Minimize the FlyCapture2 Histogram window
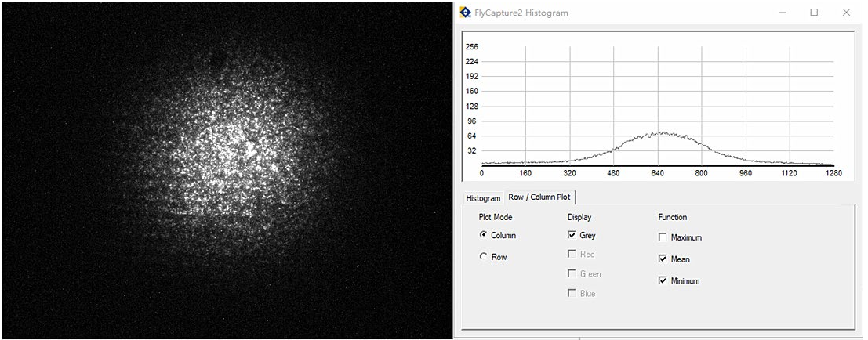 783,13
